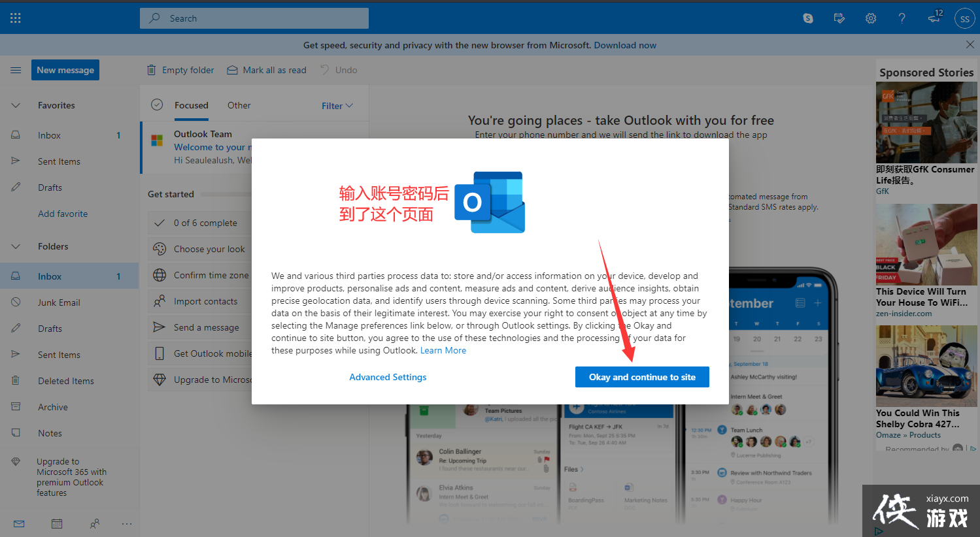Click Download now link in banner
Screen dimensions: 980x537
coord(625,45)
